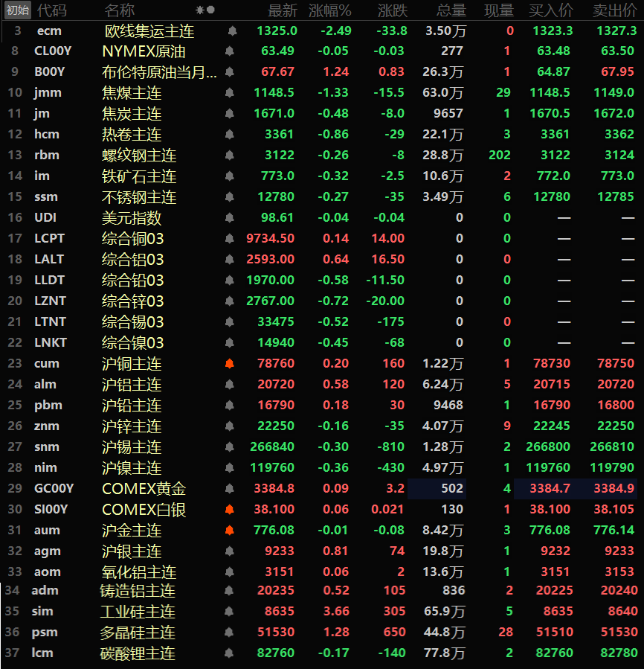Image resolution: width=644 pixels, height=669 pixels.
Task: Select the 美元指数 row
Action: pos(132,218)
